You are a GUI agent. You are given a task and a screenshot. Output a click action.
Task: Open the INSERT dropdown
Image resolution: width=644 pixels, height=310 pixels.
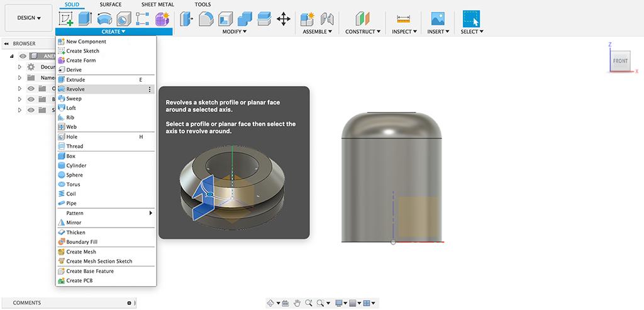point(438,31)
